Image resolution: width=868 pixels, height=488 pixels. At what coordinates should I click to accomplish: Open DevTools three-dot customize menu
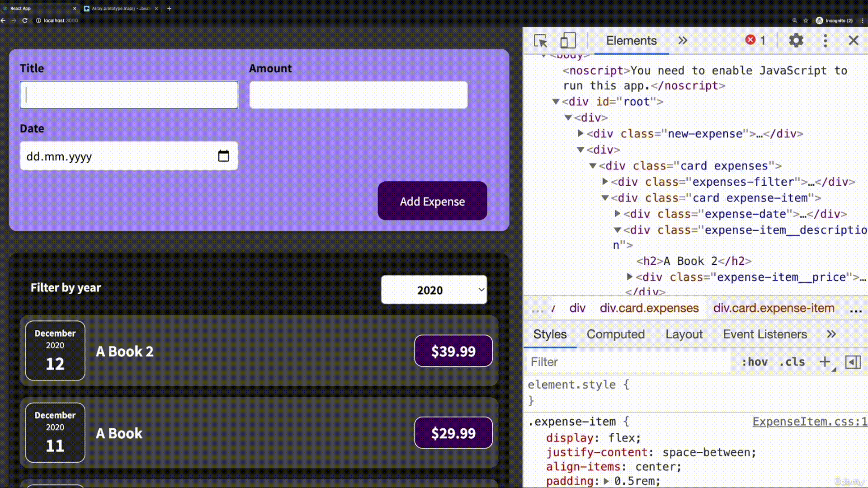tap(825, 41)
